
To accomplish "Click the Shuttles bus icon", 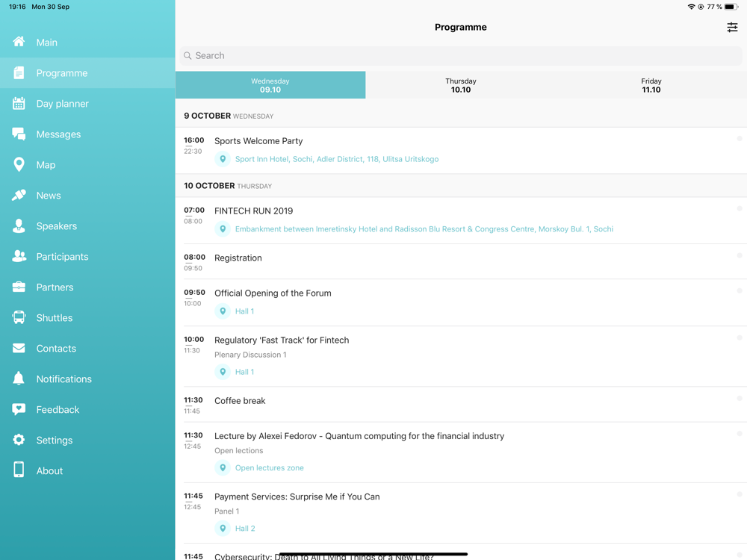I will tap(19, 317).
